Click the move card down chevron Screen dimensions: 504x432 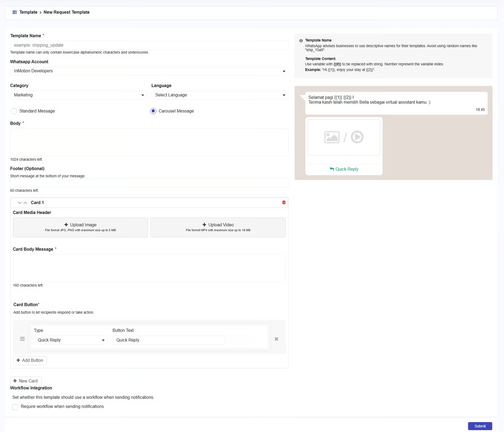tap(20, 203)
